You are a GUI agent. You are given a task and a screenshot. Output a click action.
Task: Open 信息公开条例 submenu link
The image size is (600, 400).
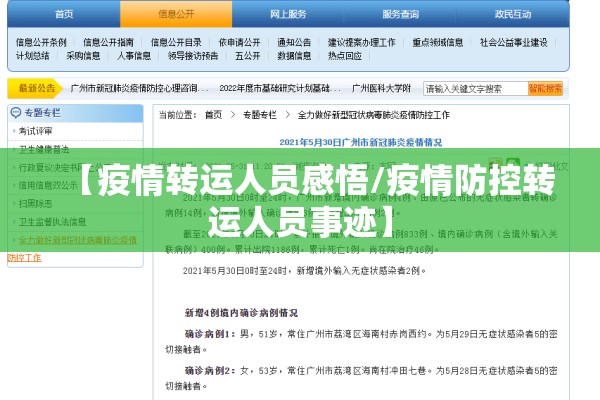pos(41,42)
